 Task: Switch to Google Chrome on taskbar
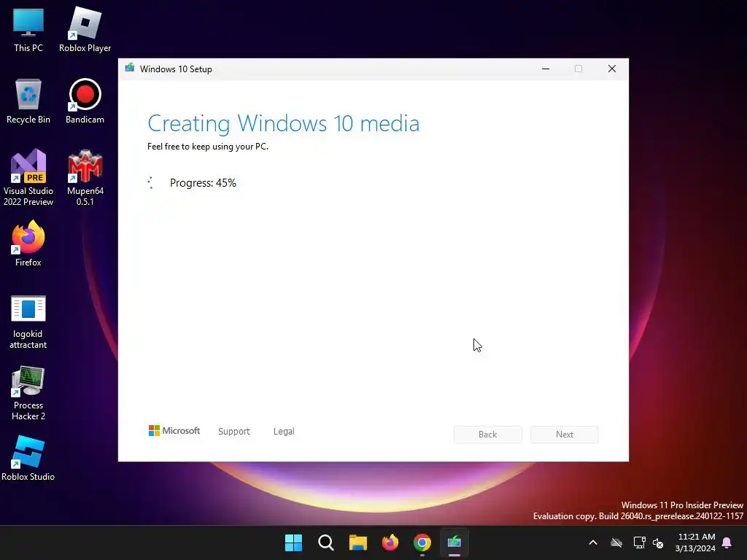[422, 542]
